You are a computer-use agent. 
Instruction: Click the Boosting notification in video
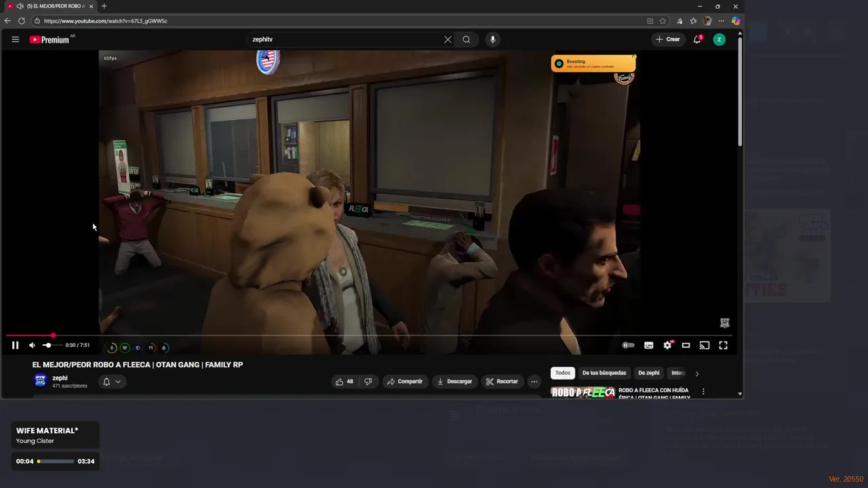pyautogui.click(x=593, y=64)
